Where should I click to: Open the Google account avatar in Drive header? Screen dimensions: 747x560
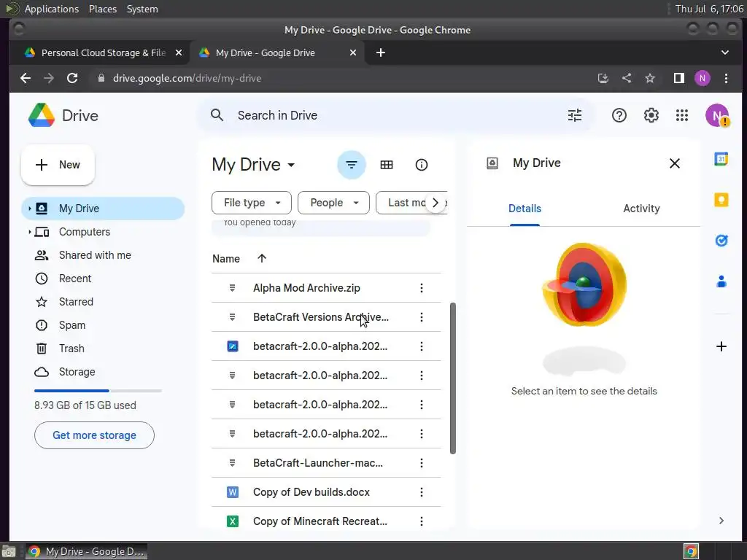[717, 115]
